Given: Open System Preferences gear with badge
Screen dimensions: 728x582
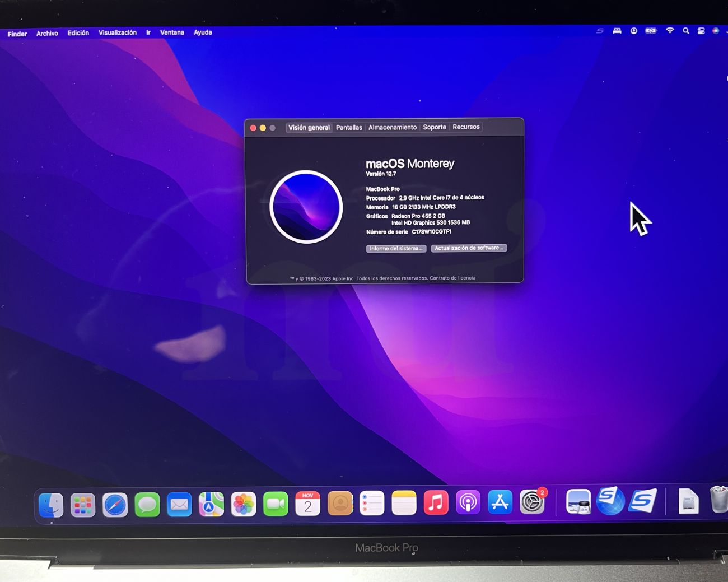Looking at the screenshot, I should pyautogui.click(x=532, y=501).
